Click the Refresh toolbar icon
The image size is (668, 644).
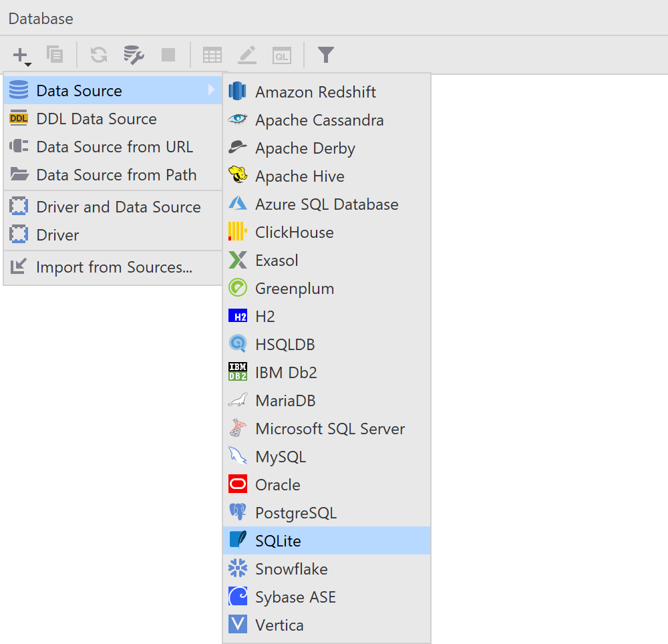(99, 55)
